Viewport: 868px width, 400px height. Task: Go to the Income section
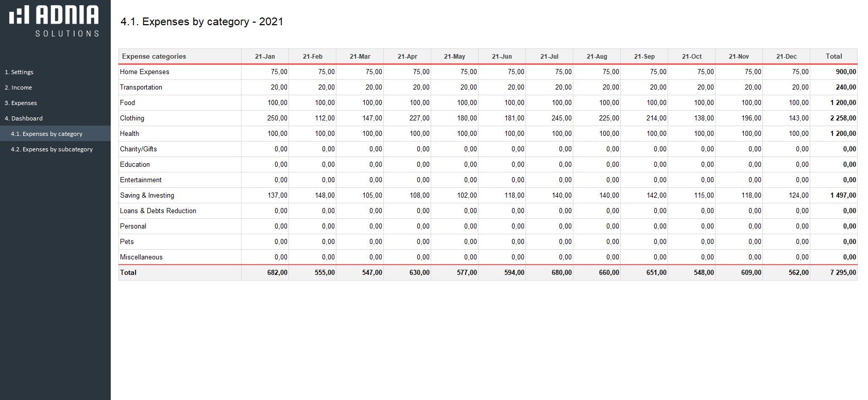pyautogui.click(x=19, y=88)
